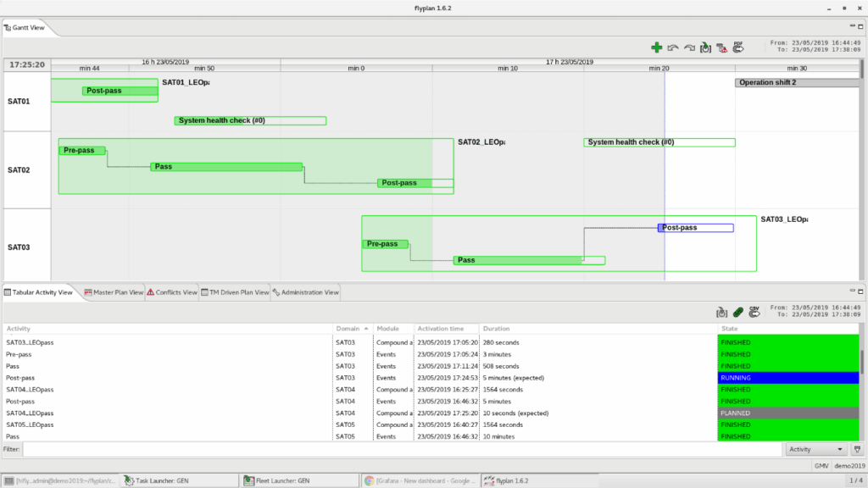Click inside the Filter text field

point(403,449)
